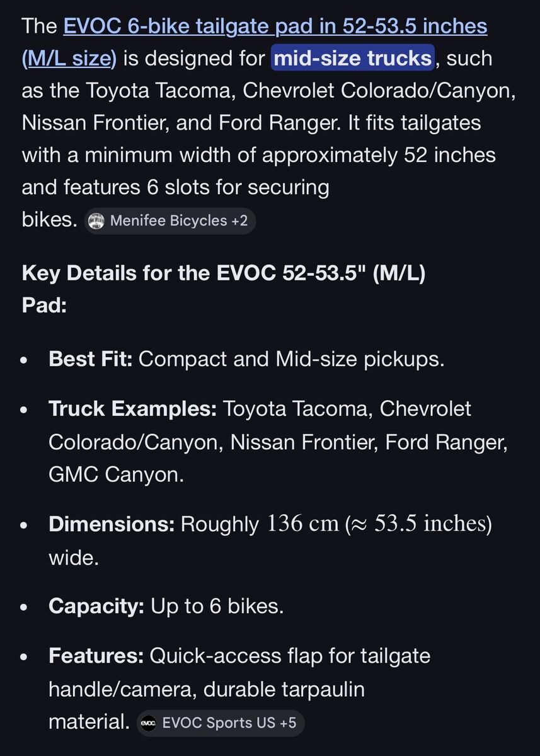This screenshot has width=540, height=756.
Task: Click the "Features:" bold label
Action: point(96,656)
